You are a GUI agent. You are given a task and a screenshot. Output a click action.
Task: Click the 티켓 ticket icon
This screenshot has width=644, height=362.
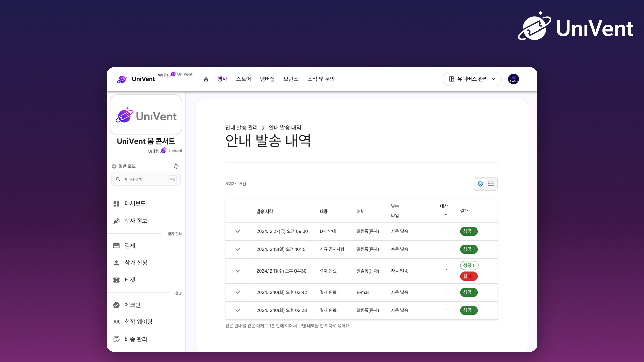(116, 280)
